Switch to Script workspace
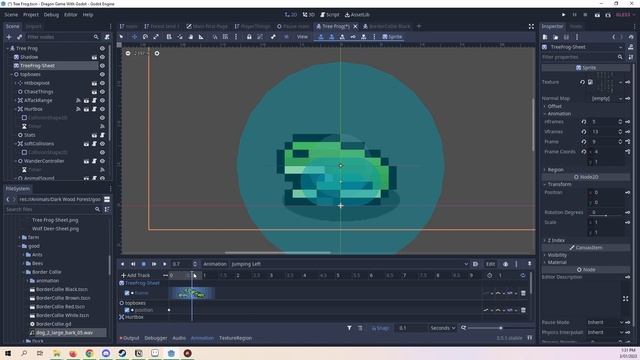The width and height of the screenshot is (640, 360). pos(329,15)
